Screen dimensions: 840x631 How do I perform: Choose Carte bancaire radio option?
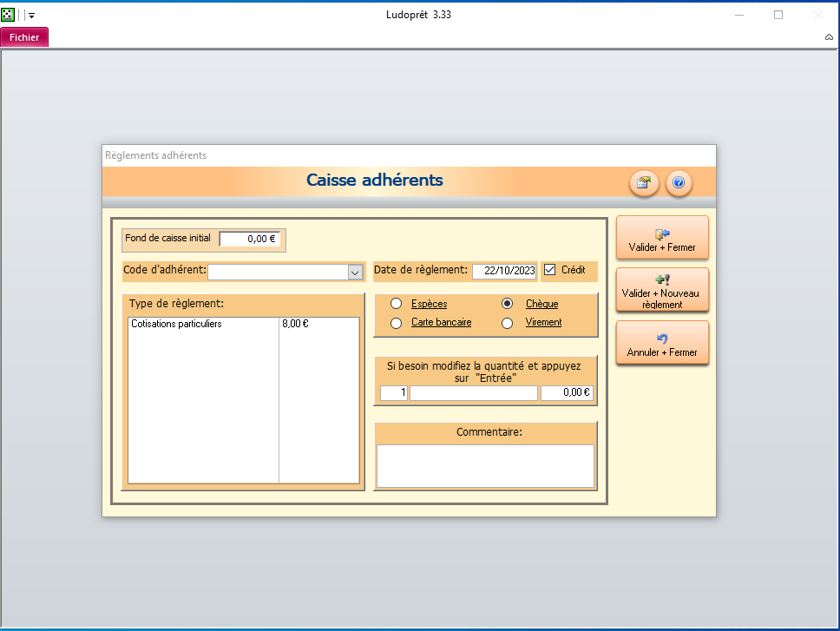coord(397,323)
